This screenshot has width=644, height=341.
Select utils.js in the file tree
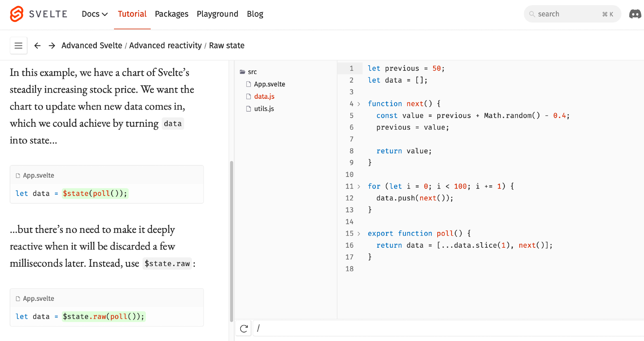(x=264, y=109)
